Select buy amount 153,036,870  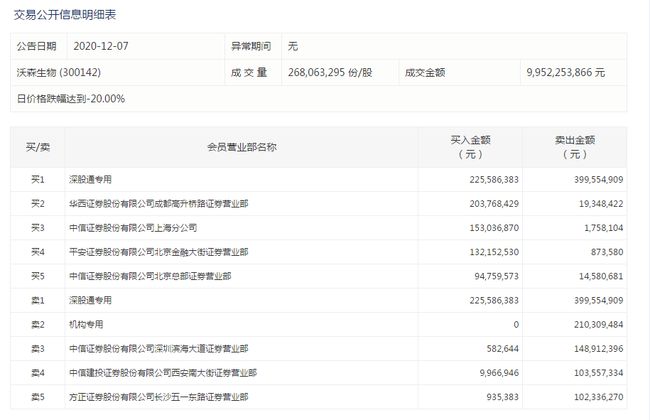coord(494,228)
